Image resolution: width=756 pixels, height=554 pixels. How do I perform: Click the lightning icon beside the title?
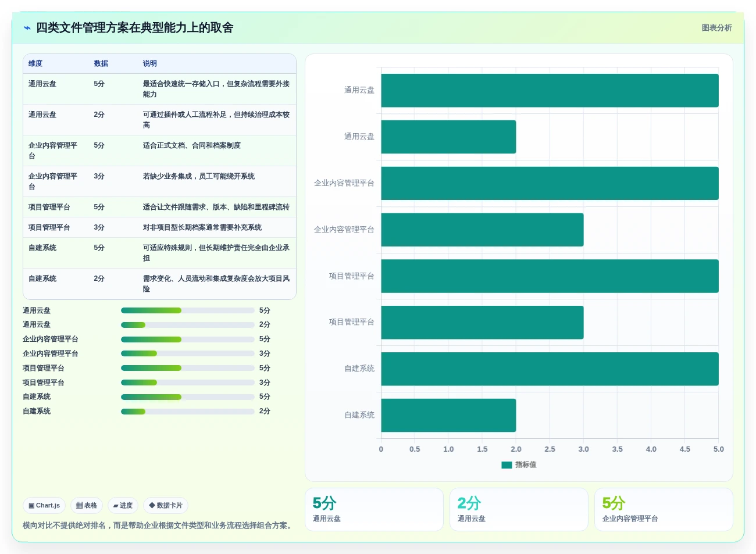coord(27,28)
